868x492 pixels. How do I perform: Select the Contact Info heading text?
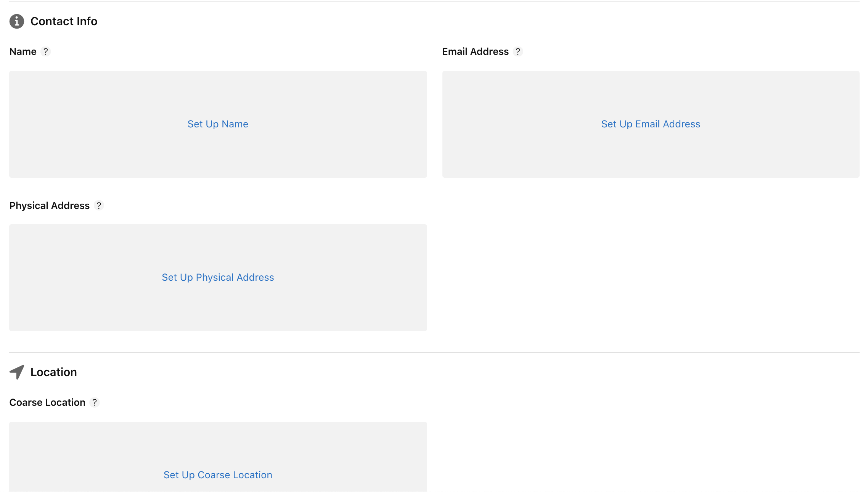(64, 21)
